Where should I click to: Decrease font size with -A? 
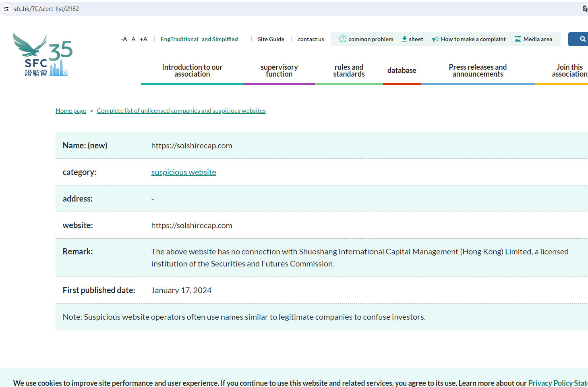click(x=124, y=39)
